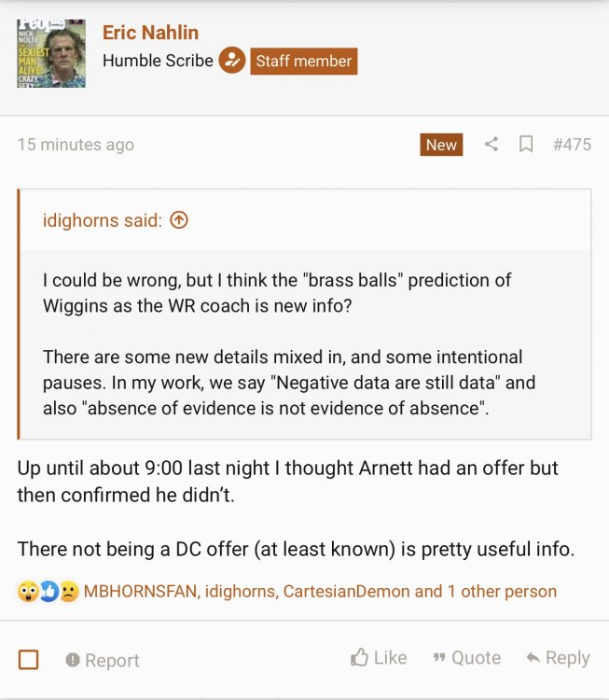Jump to idighorns' original quoted post arrow
The height and width of the screenshot is (700, 609).
point(179,220)
